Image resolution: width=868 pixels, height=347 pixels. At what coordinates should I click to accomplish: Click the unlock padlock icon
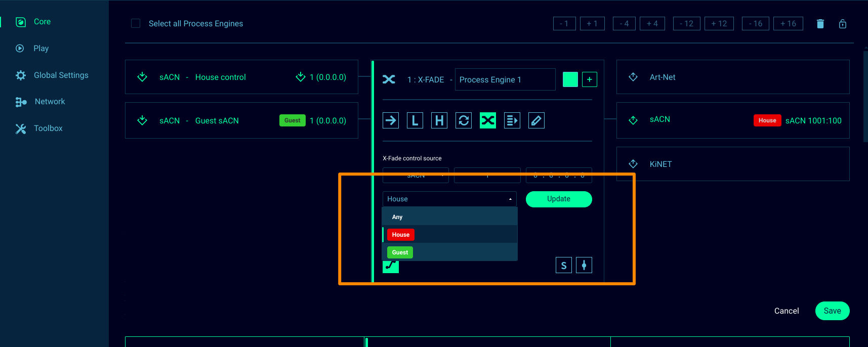pyautogui.click(x=843, y=24)
